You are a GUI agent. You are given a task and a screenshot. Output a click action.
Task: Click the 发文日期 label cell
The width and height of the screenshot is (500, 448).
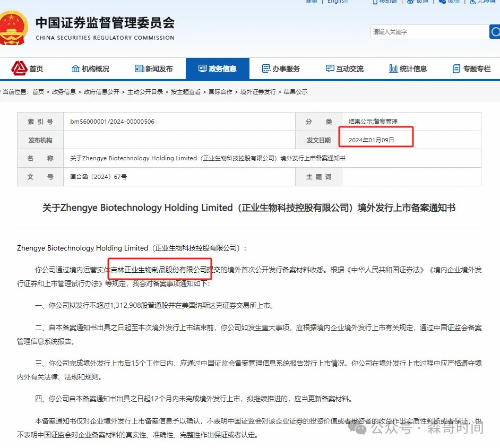coord(318,140)
